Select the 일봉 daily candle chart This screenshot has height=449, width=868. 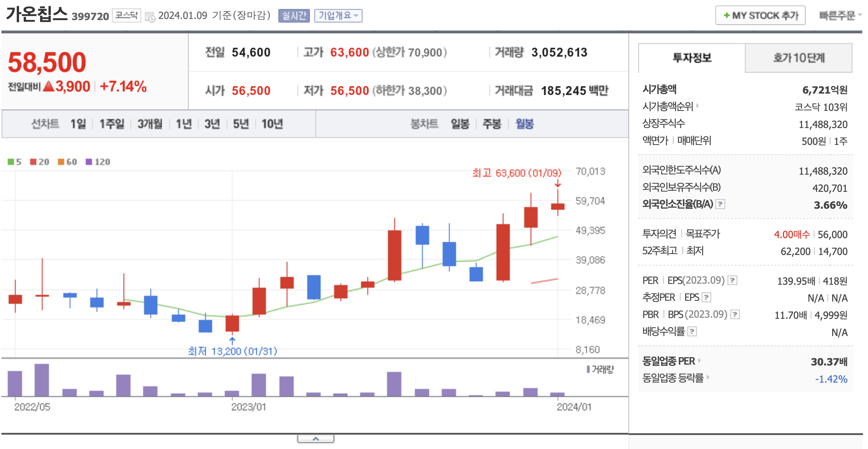(460, 124)
